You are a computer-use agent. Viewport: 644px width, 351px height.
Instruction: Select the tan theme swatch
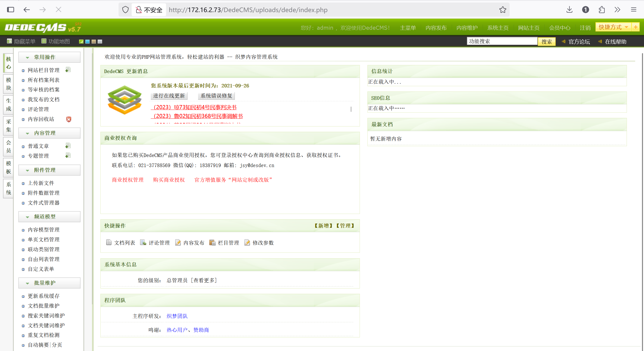(x=94, y=42)
